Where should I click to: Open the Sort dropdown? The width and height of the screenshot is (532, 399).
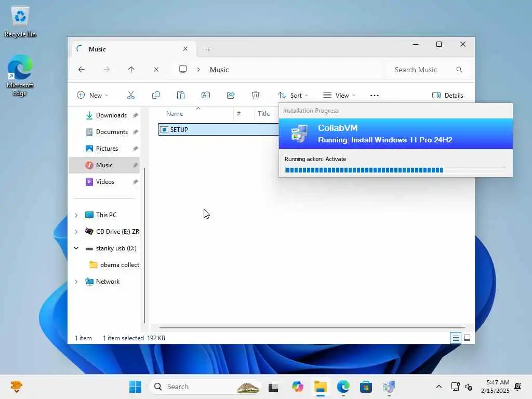pyautogui.click(x=293, y=96)
